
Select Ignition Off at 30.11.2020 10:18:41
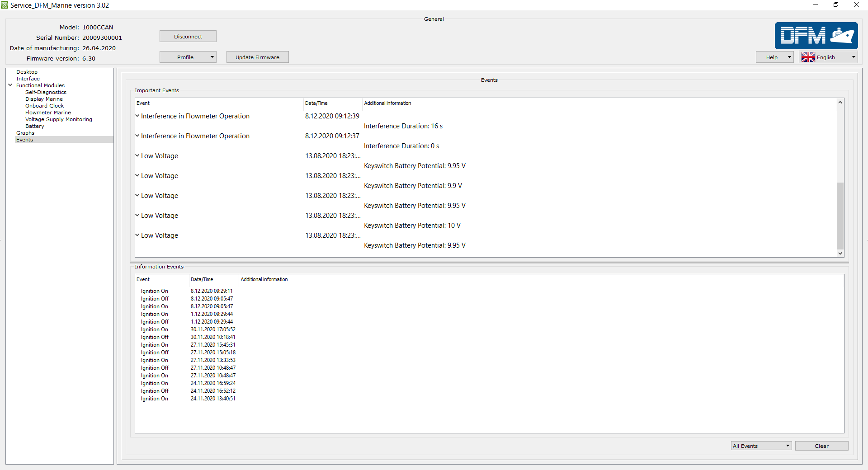click(188, 337)
